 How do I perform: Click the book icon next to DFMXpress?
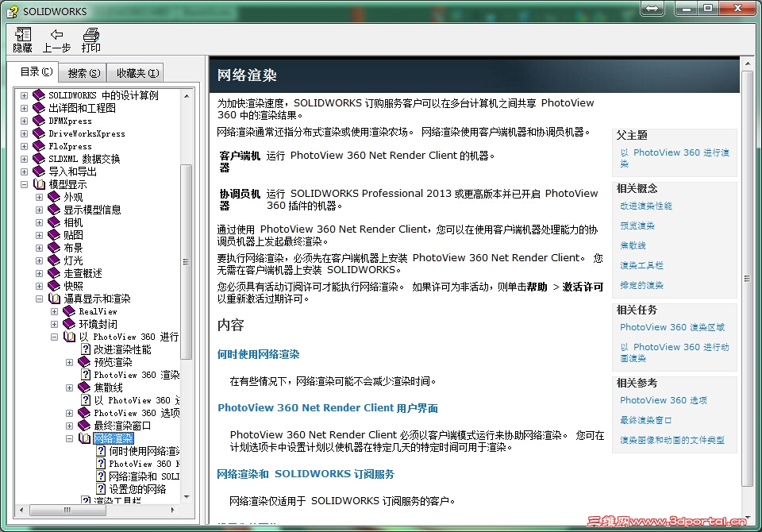(39, 121)
